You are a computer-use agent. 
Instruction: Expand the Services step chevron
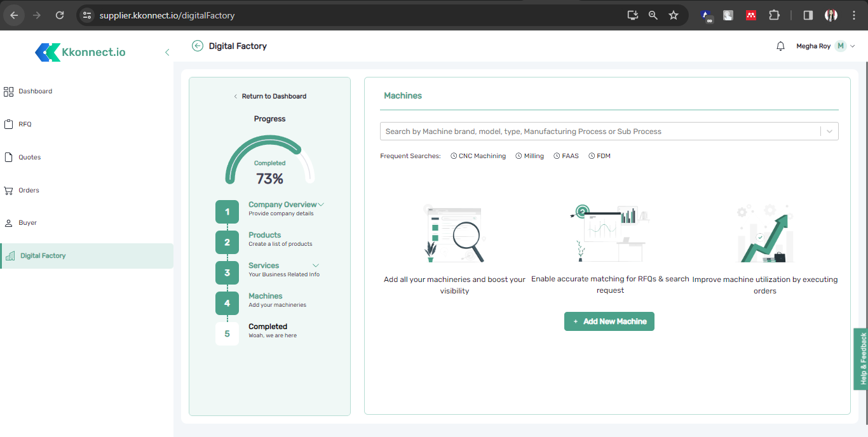316,266
